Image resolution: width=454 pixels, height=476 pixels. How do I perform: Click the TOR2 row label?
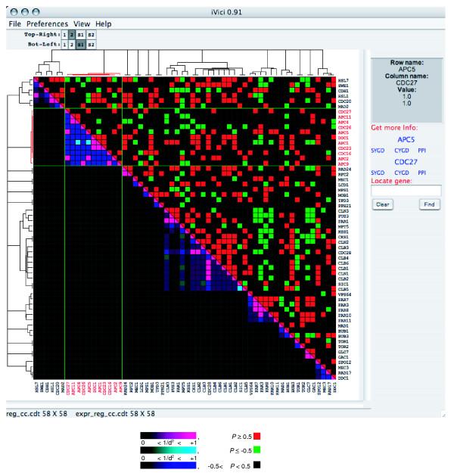tap(344, 347)
